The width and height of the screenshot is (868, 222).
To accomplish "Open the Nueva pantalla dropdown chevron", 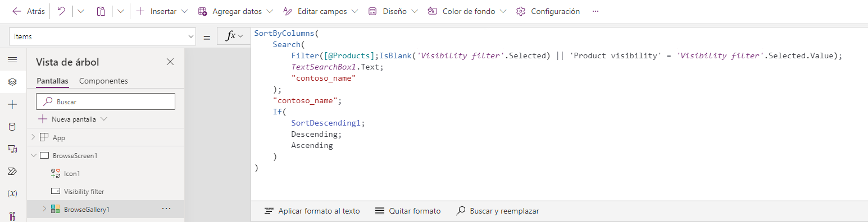I will click(x=103, y=119).
